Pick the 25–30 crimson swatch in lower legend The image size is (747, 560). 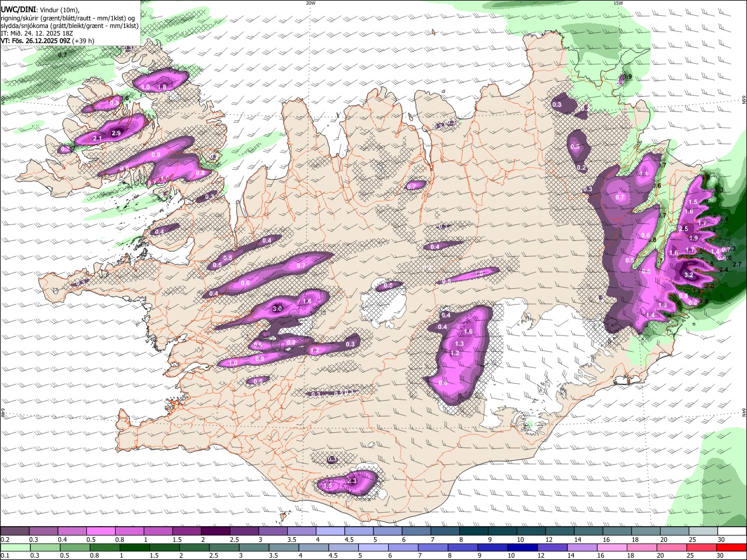pyautogui.click(x=700, y=548)
